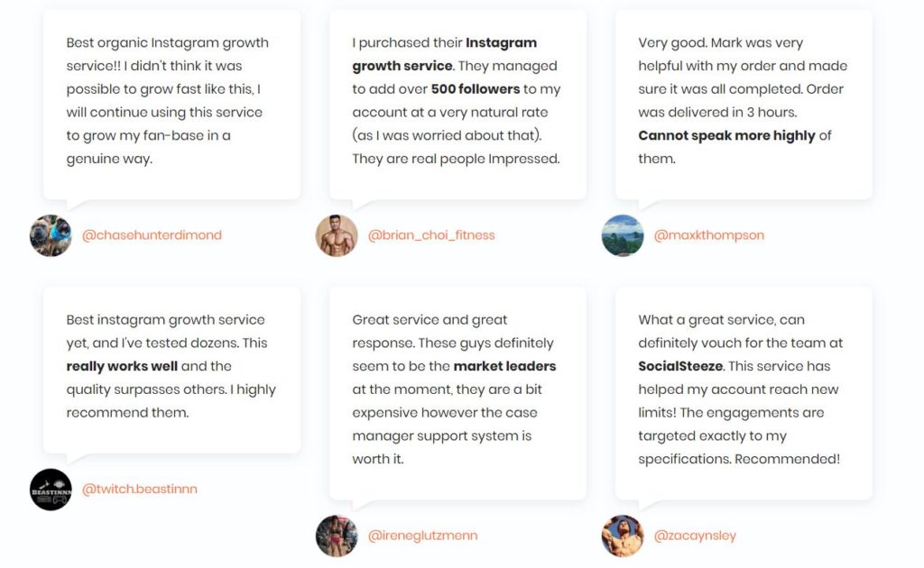Image resolution: width=924 pixels, height=568 pixels.
Task: Click the @zacaynsley profile avatar
Action: pos(623,536)
